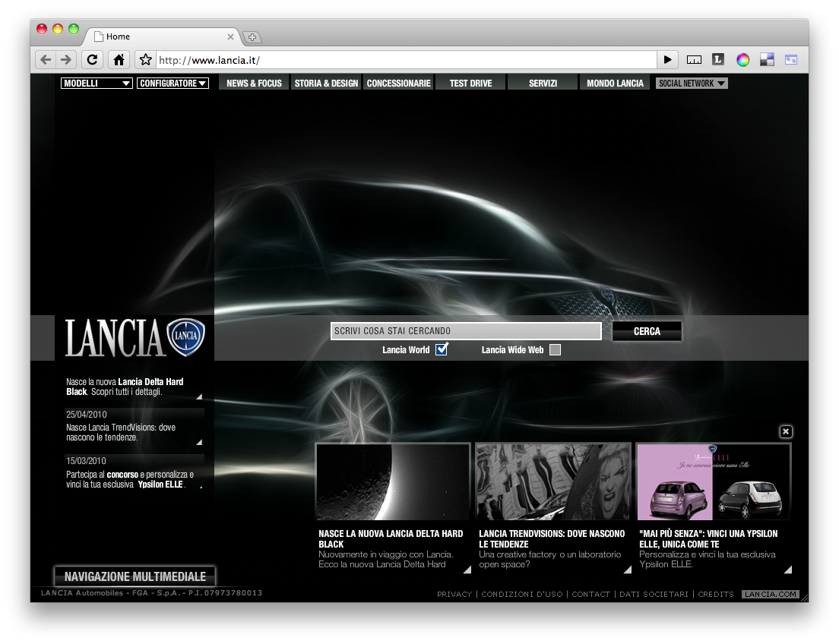Open the Contact footer link
This screenshot has height=644, width=839.
pyautogui.click(x=590, y=594)
